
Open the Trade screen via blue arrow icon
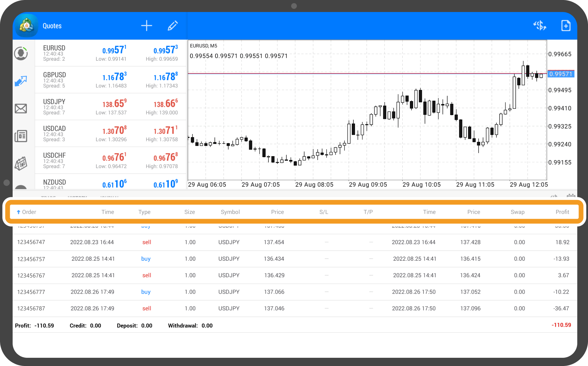click(21, 81)
